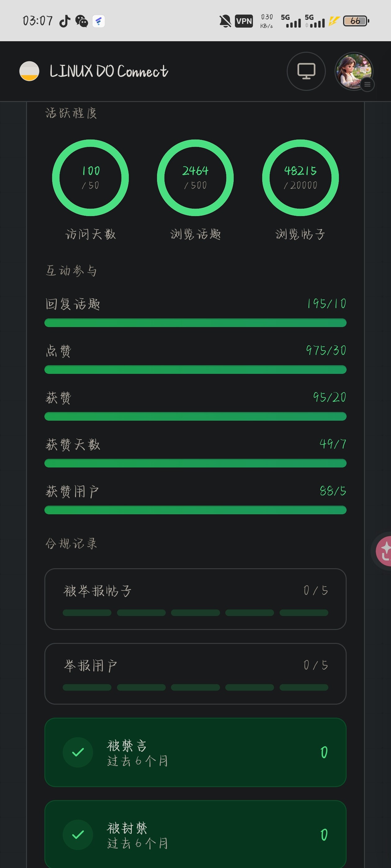Click the checkmark beside 被封禁
The image size is (391, 868).
pos(78,834)
